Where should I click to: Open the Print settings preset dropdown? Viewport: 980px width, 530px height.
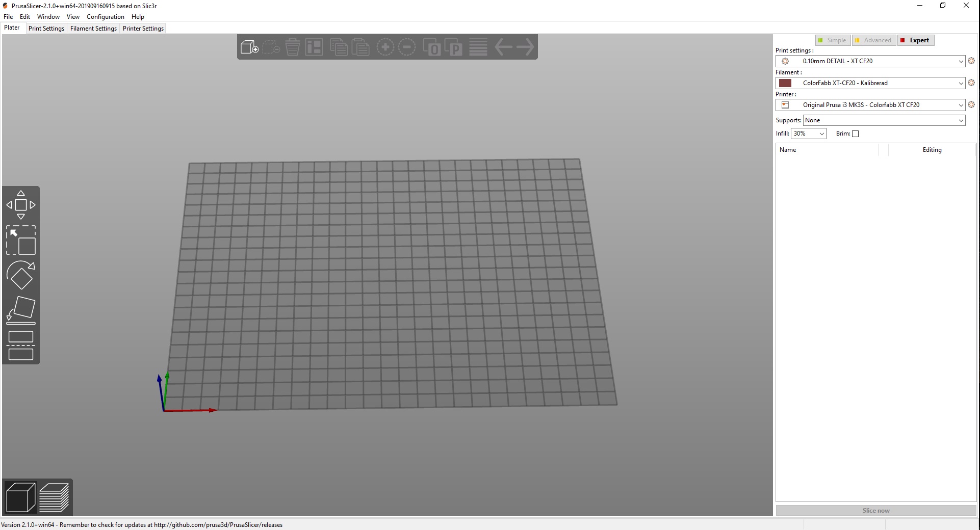point(870,61)
